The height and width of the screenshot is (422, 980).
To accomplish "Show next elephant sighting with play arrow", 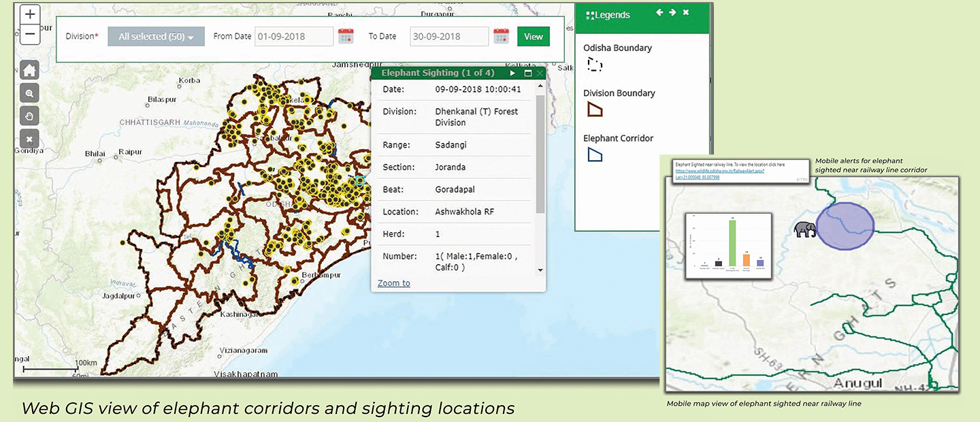I will (512, 73).
